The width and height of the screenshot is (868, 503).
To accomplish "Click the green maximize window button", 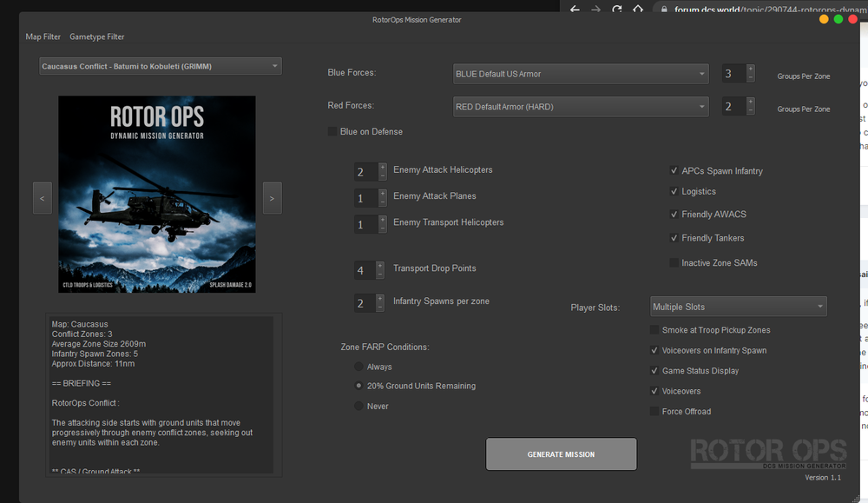I will [838, 19].
